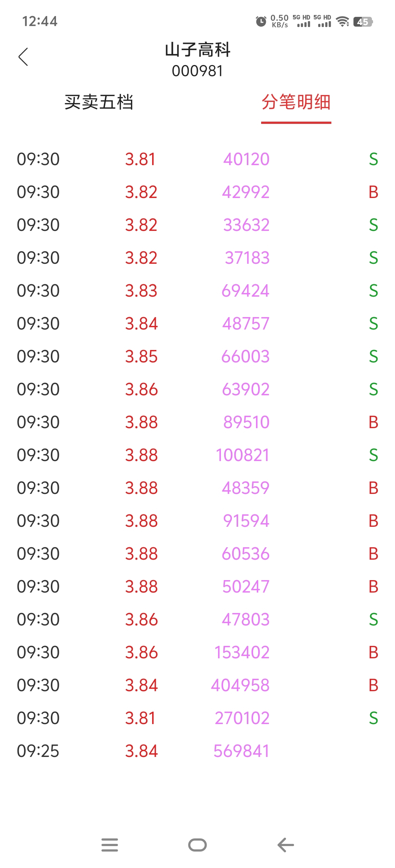
Task: Tap the status bar clock showing 12:44
Action: (40, 21)
